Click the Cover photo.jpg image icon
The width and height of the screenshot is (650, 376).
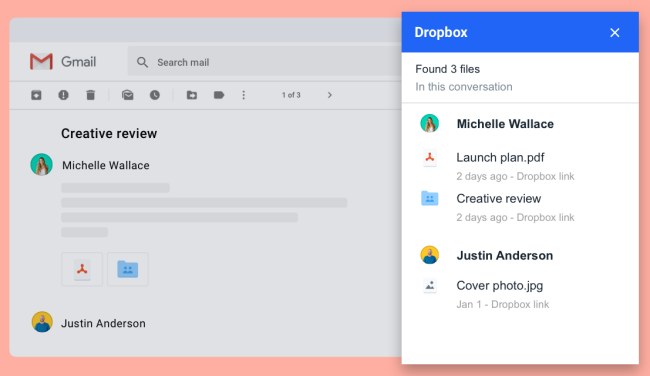(x=430, y=286)
